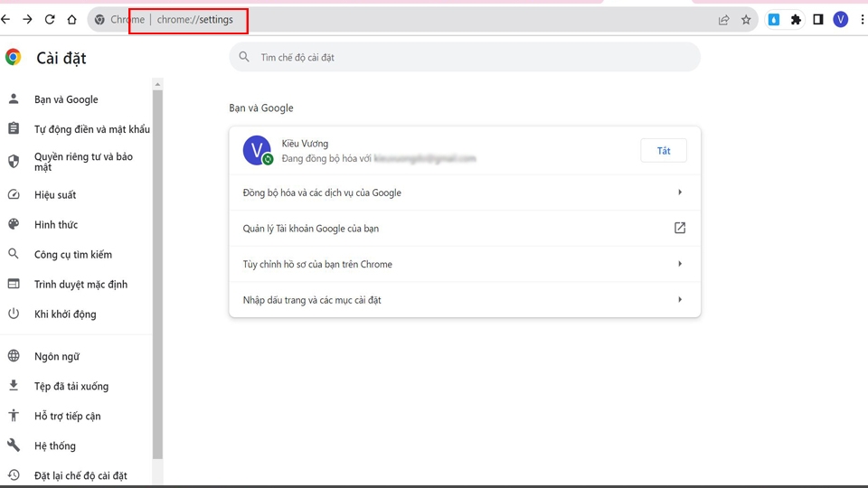Expand Tùy chỉnh hồ sơ của bạn trên Chrome arrow
The height and width of the screenshot is (488, 868).
(680, 263)
